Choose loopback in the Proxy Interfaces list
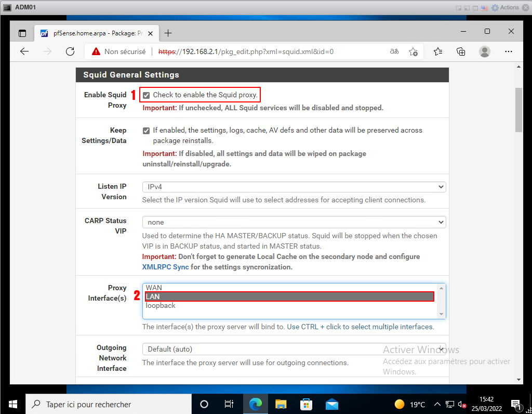The width and height of the screenshot is (532, 414). point(161,306)
